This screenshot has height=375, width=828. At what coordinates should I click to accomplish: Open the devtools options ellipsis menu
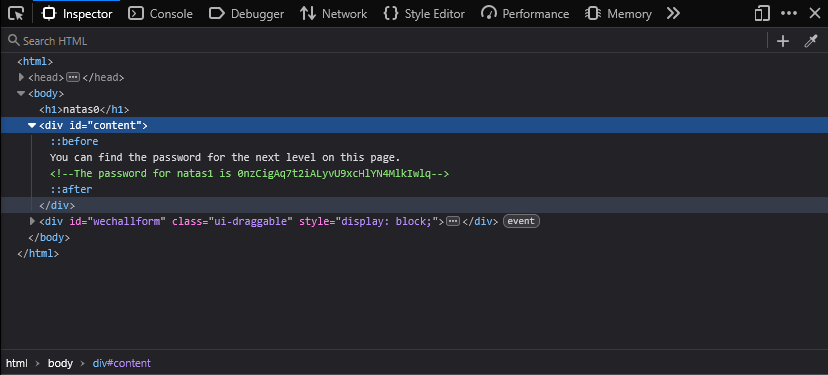788,14
